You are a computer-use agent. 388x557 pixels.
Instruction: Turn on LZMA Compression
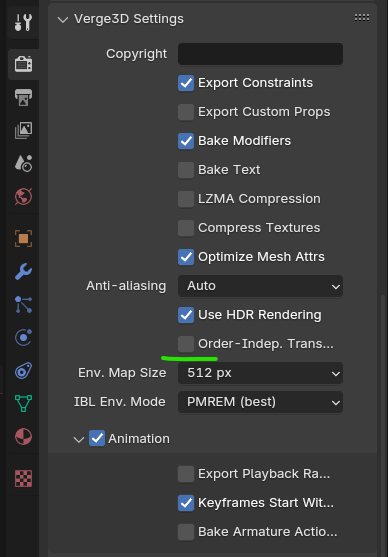186,199
